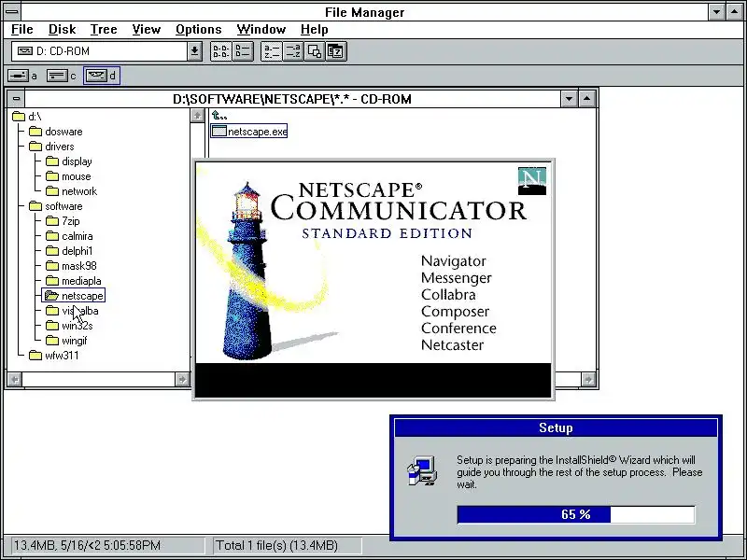
Task: Sort files by date toolbar icon
Action: 336,51
